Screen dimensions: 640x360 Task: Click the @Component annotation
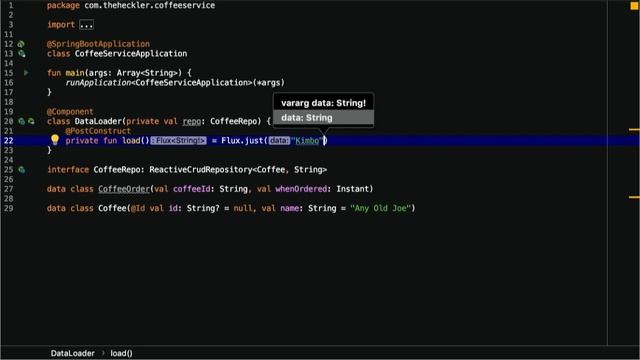pyautogui.click(x=70, y=112)
